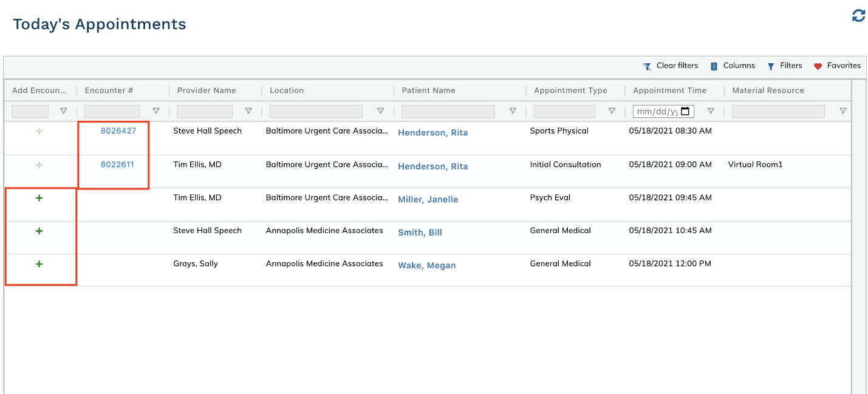868x394 pixels.
Task: Select the 05/18/2021 09:00 AM time cell
Action: tap(671, 165)
